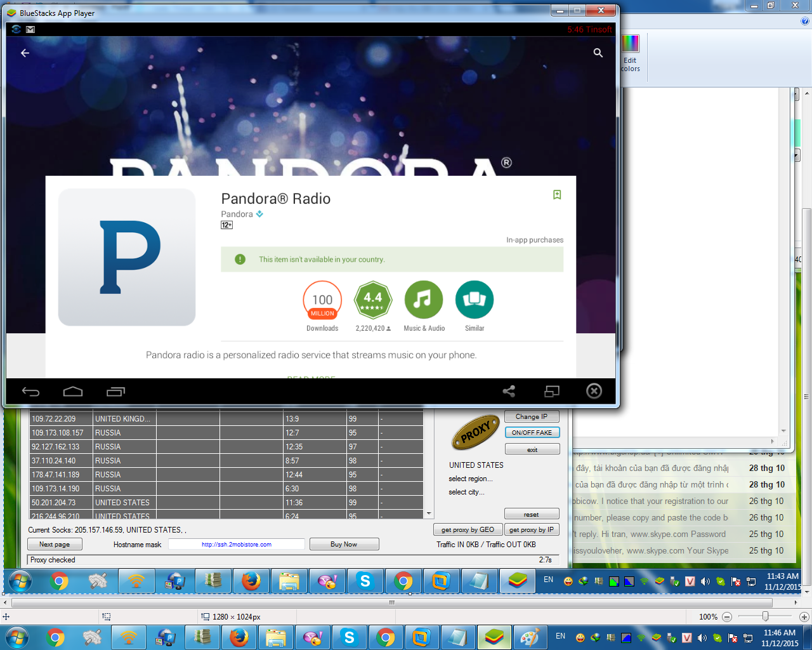Click the BlueStacks circled X close icon
812x650 pixels.
[x=594, y=391]
